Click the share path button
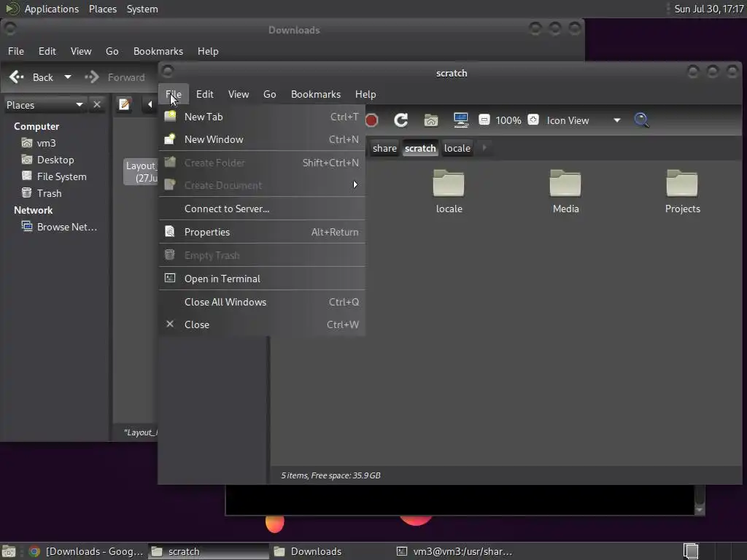The image size is (747, 560). point(384,148)
